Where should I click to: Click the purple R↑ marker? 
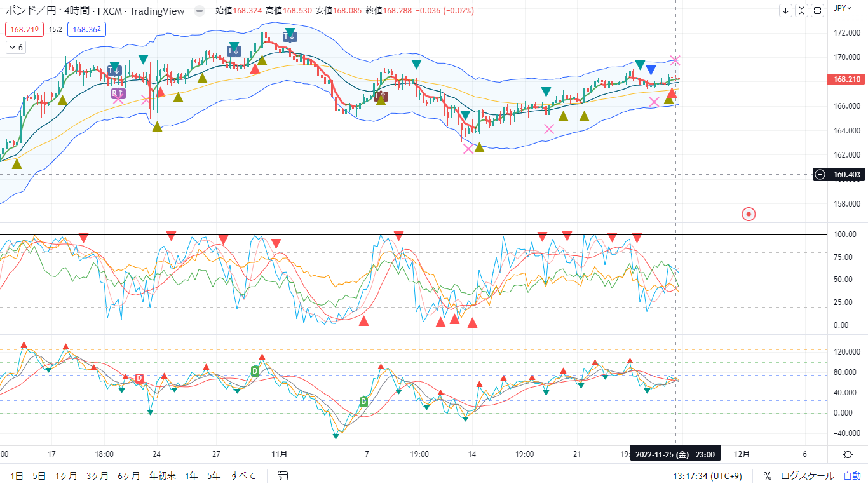118,93
